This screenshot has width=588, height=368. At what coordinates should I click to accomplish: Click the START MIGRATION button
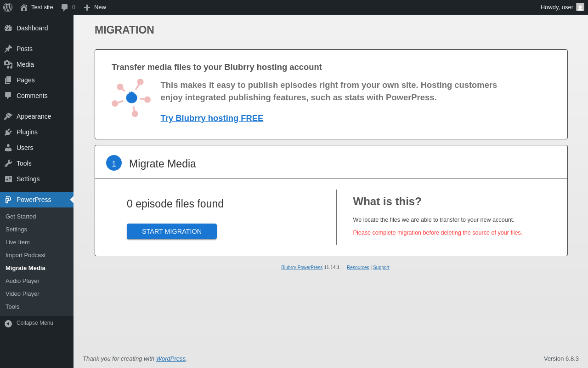(x=172, y=231)
